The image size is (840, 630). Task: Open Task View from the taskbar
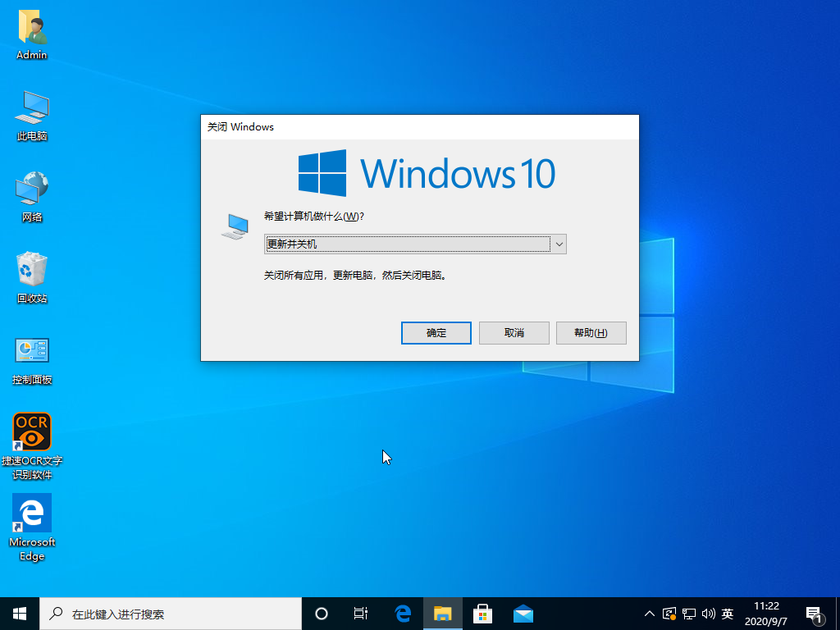tap(361, 613)
